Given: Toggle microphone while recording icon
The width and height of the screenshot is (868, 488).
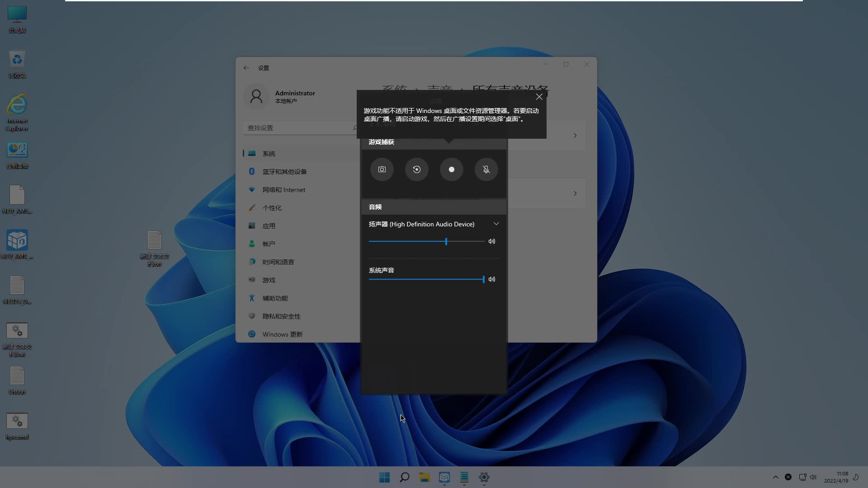Looking at the screenshot, I should click(x=486, y=169).
